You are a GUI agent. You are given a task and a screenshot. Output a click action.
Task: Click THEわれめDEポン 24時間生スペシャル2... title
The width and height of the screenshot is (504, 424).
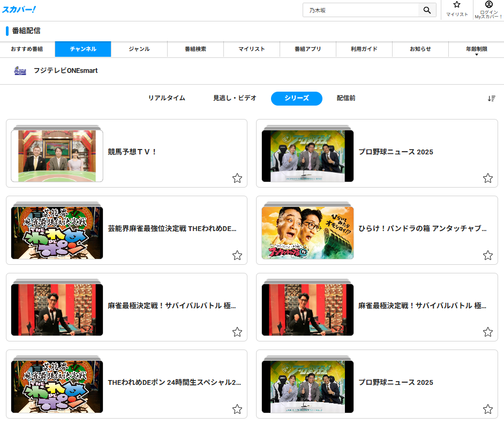[174, 383]
